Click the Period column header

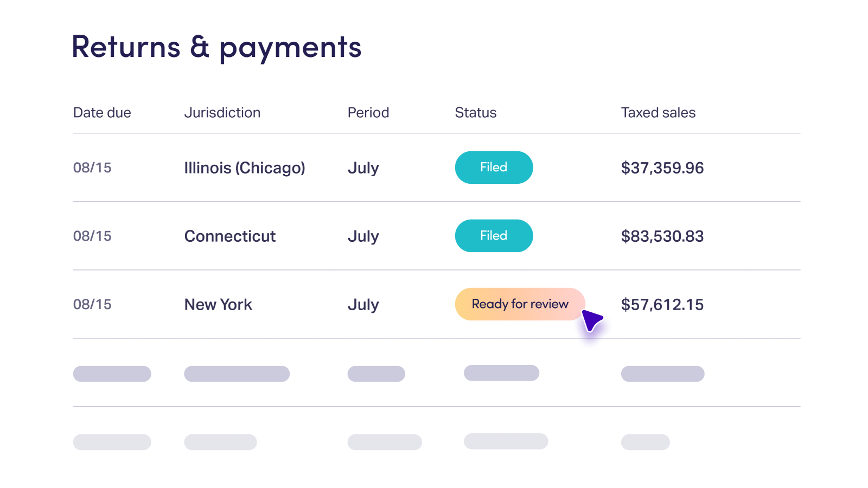point(368,113)
